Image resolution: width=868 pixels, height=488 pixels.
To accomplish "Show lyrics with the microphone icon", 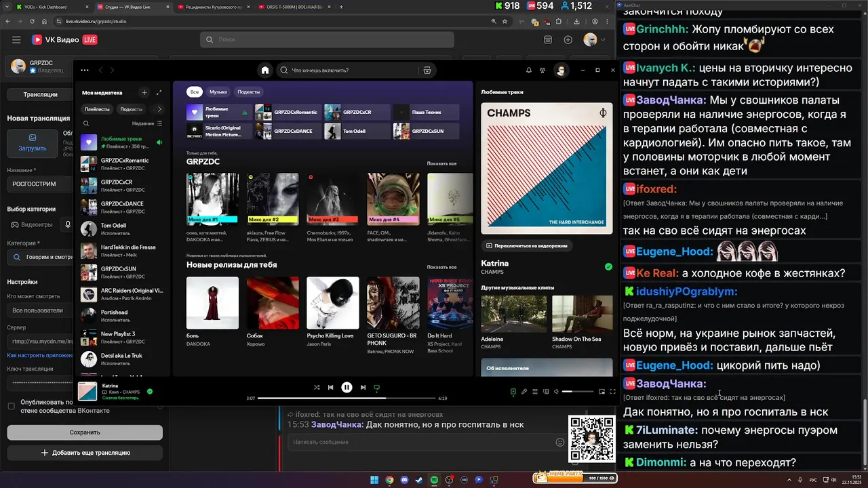I will [x=524, y=391].
